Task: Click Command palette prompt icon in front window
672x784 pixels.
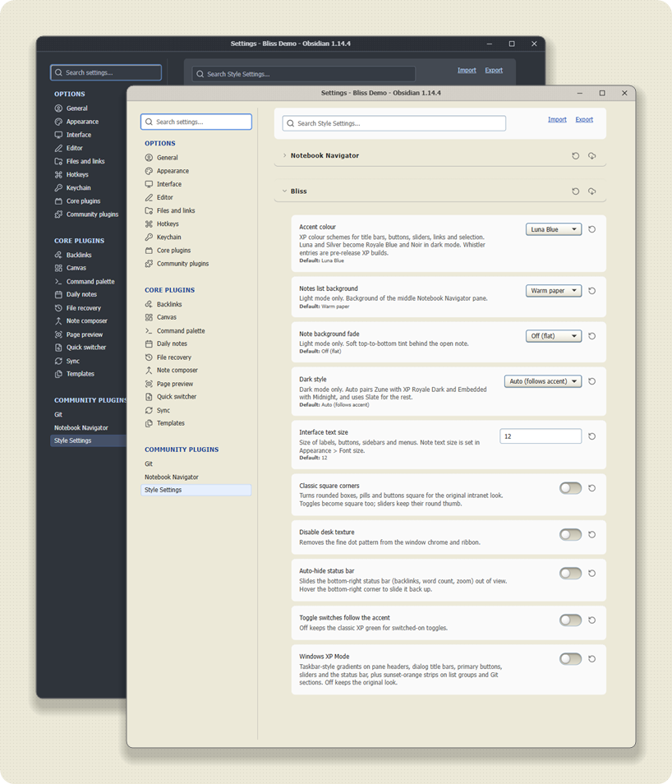Action: [149, 331]
